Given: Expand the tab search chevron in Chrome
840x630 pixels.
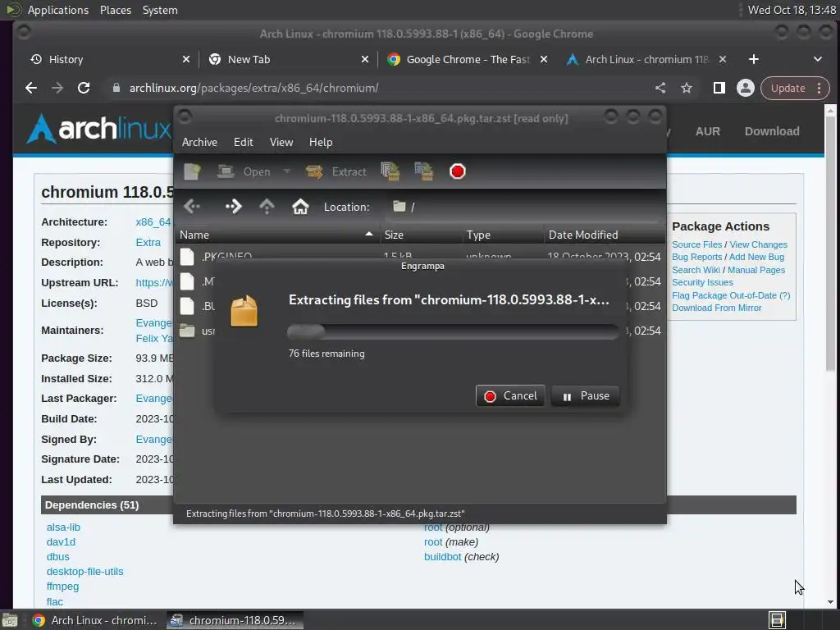Looking at the screenshot, I should (818, 59).
